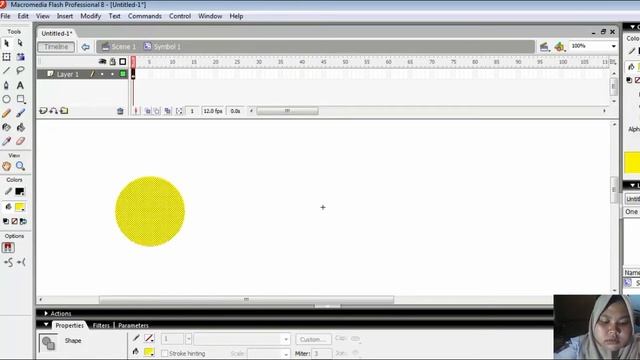The height and width of the screenshot is (360, 640).
Task: Go to Scene 1 in edit bar
Action: coord(118,47)
